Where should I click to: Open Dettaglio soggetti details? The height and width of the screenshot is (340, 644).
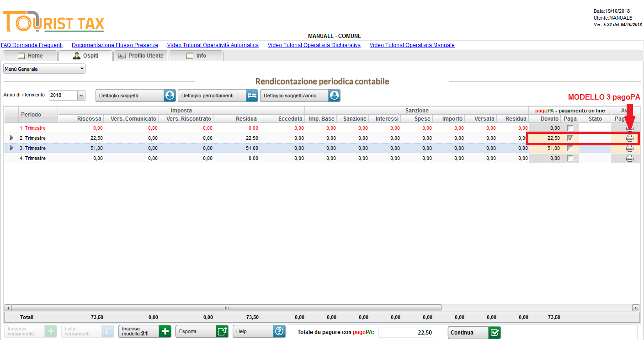pos(136,96)
